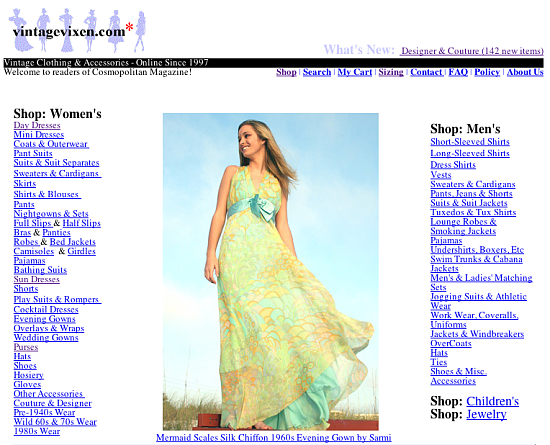Click the evening gown model photo
550x445 pixels.
(x=271, y=271)
